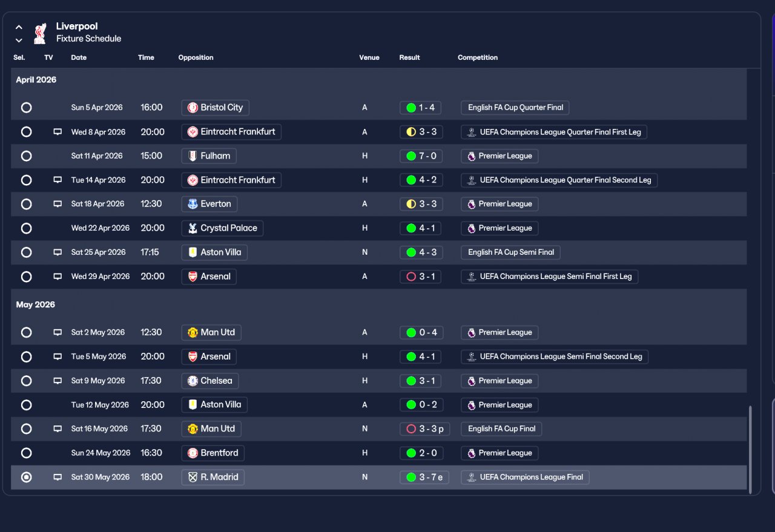The width and height of the screenshot is (775, 532).
Task: Select the Bristol City fixture radio button
Action: coord(26,108)
